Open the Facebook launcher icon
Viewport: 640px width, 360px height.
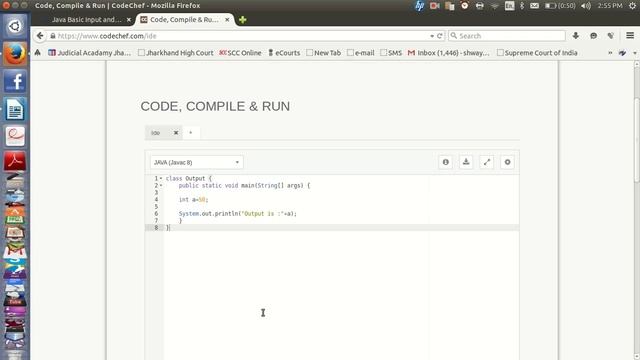point(15,81)
